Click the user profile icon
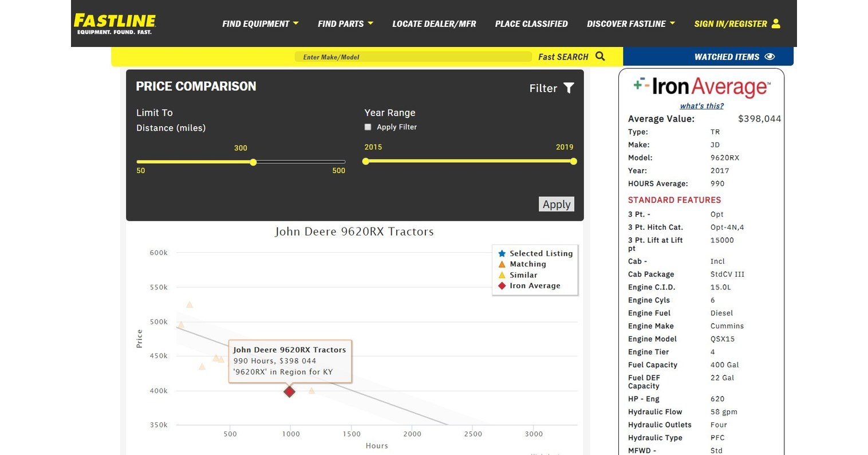 coord(776,23)
